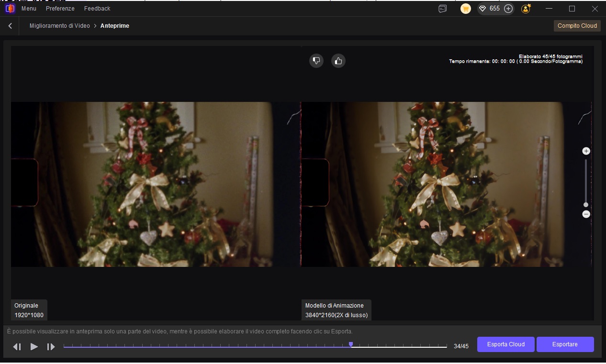Viewport: 606px width, 364px height.
Task: Play the video preview
Action: pyautogui.click(x=34, y=347)
